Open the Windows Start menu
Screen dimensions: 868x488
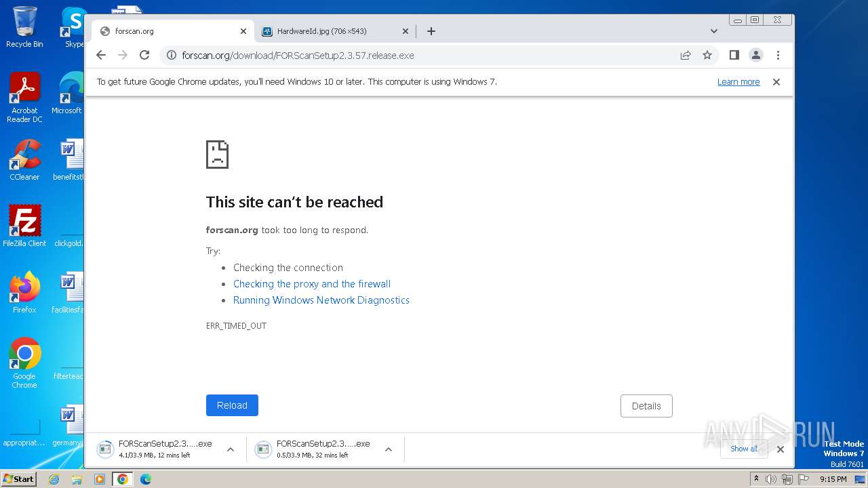18,479
